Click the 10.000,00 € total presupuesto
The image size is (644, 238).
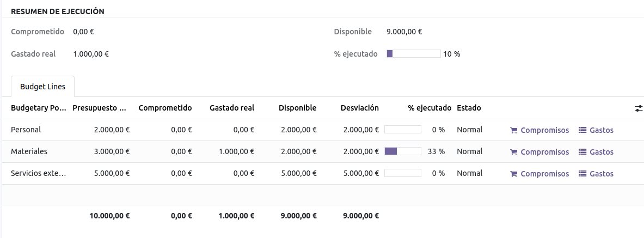109,215
